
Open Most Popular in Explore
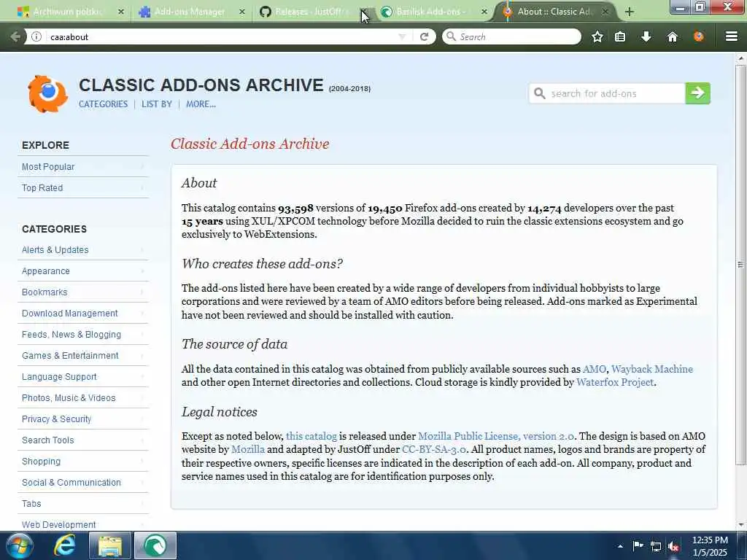[83, 167]
